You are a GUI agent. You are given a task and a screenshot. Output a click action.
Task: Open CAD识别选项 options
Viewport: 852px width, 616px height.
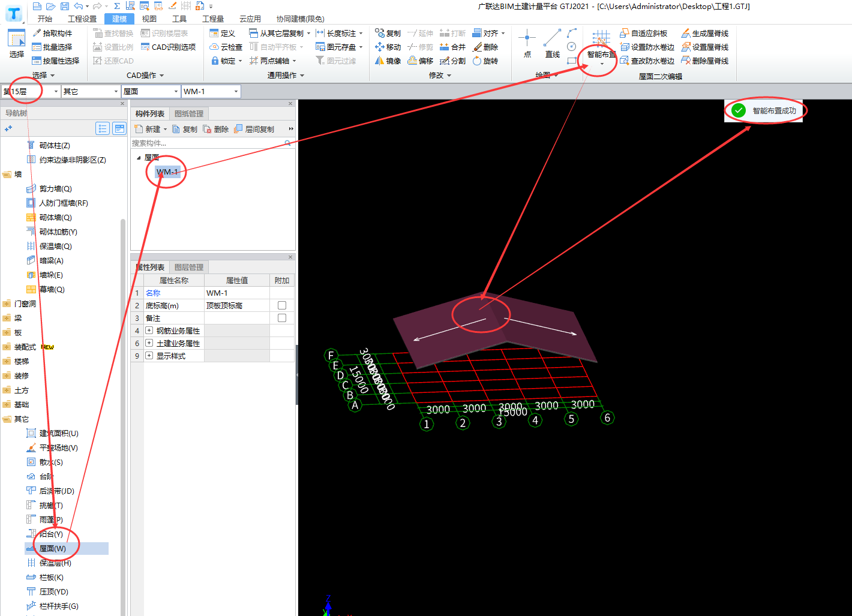pos(168,47)
